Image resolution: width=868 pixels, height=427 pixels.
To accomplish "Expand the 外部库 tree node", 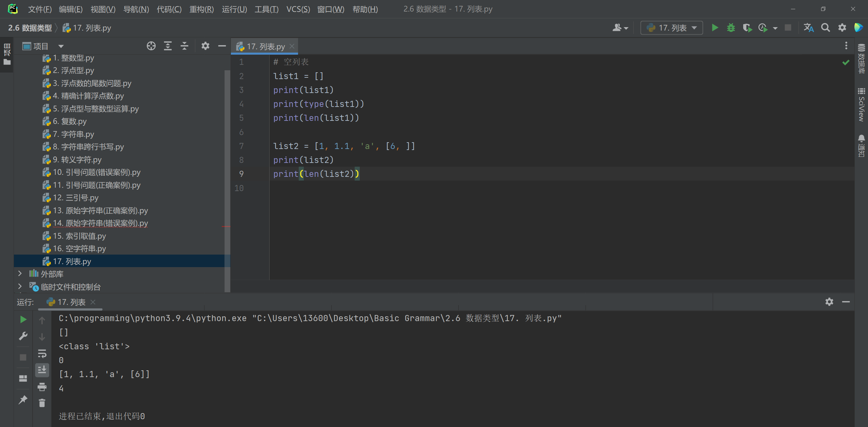I will (x=20, y=274).
